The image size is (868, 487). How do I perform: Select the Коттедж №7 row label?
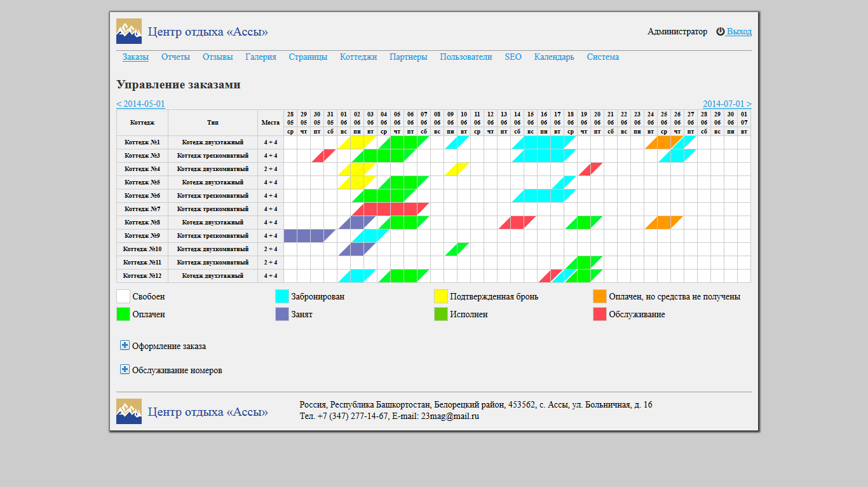[142, 209]
